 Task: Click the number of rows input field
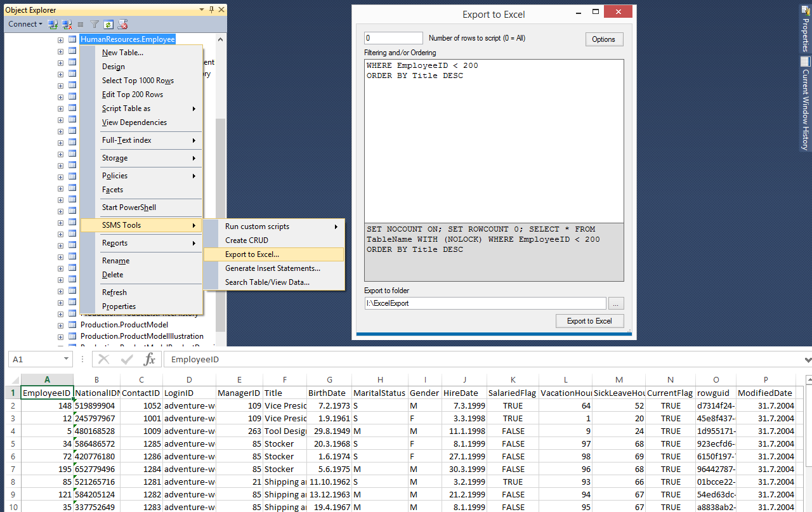(x=393, y=38)
